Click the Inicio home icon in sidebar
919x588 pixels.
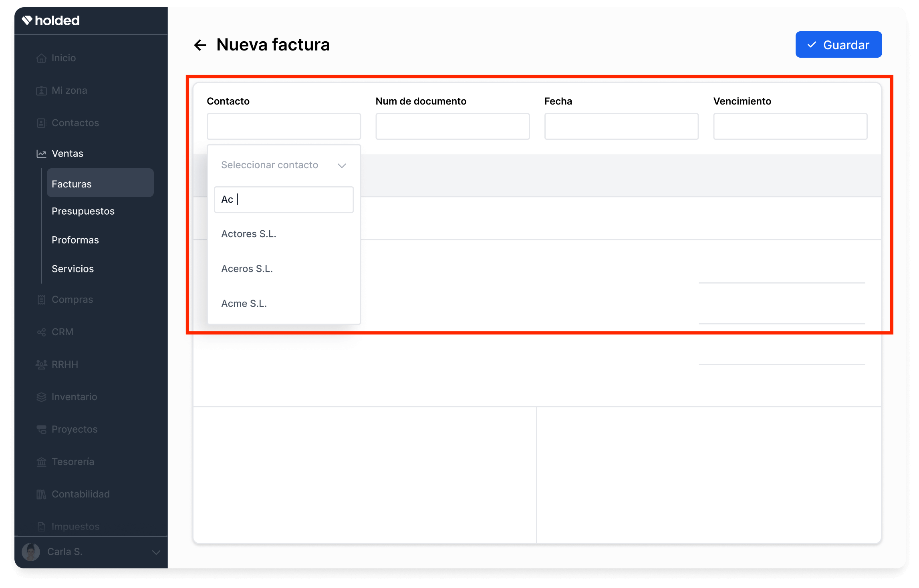pos(41,58)
